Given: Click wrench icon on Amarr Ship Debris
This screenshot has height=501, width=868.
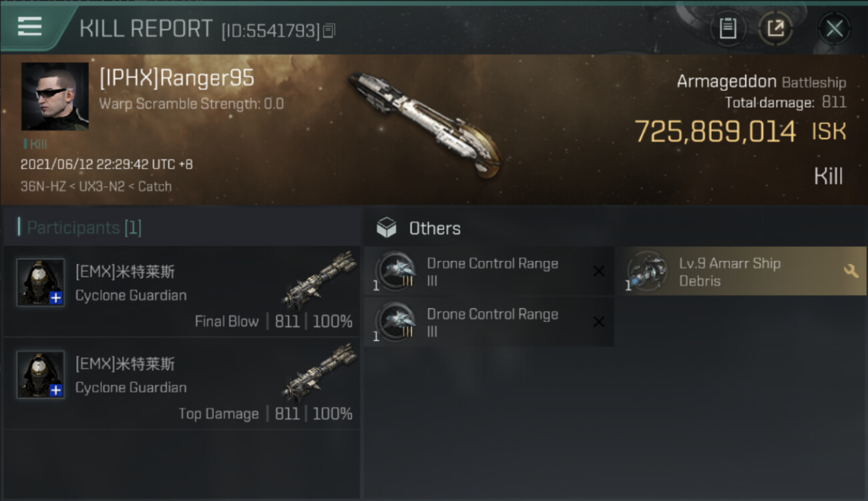Looking at the screenshot, I should click(x=851, y=271).
